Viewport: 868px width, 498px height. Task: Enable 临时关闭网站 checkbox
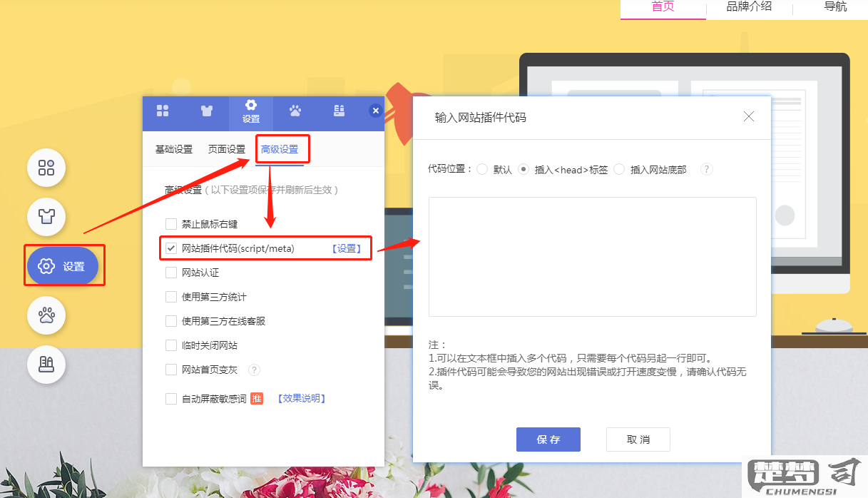(171, 345)
